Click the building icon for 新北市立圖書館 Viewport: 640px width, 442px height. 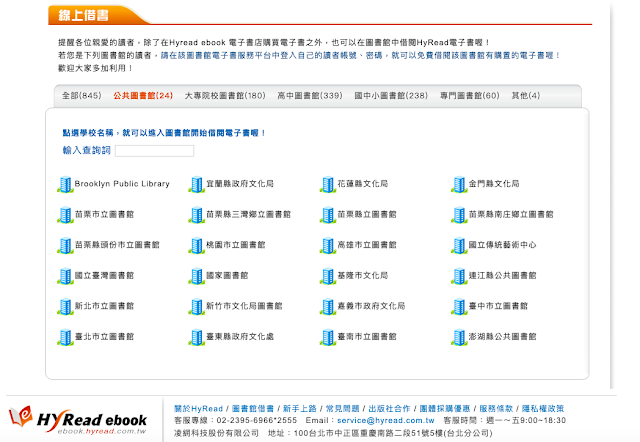pyautogui.click(x=65, y=307)
